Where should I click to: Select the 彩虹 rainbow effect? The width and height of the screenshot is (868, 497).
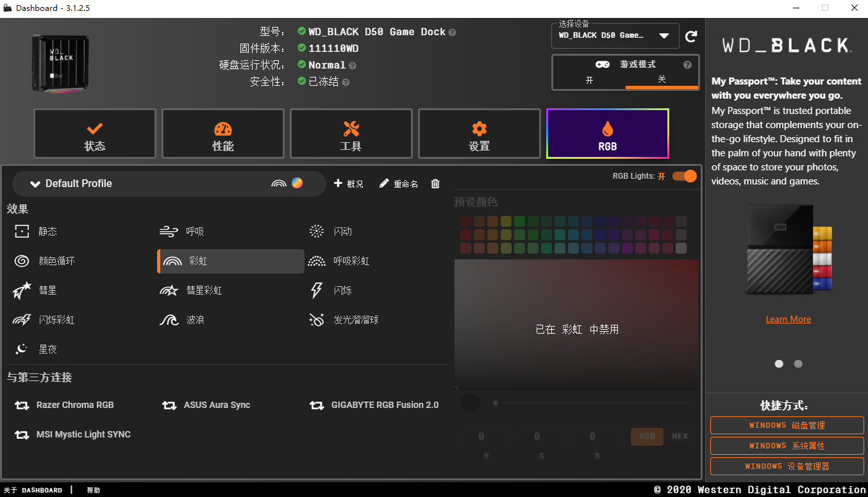coord(231,261)
